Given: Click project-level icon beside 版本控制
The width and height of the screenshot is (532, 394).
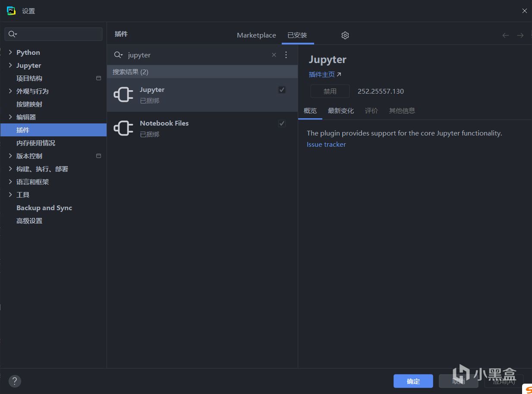Looking at the screenshot, I should 98,156.
